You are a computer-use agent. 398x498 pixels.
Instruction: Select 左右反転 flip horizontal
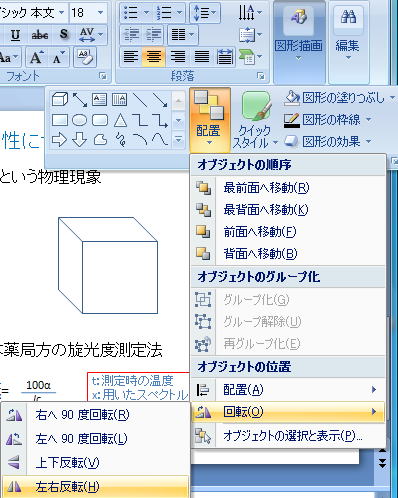(x=96, y=487)
